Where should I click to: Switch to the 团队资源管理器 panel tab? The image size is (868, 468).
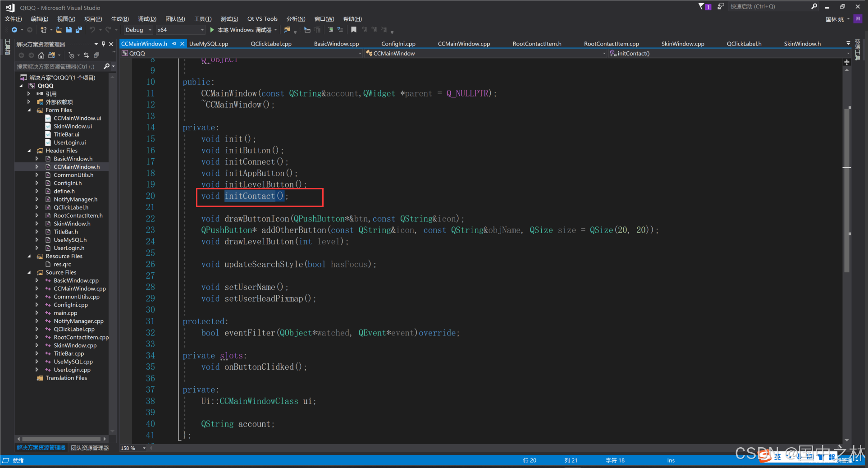[90, 448]
